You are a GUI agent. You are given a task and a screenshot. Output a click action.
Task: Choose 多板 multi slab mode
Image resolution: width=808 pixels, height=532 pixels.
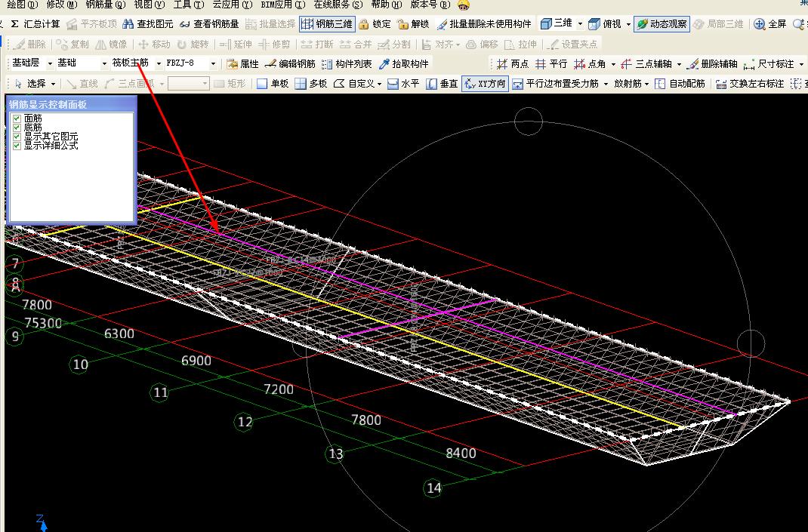tap(310, 84)
